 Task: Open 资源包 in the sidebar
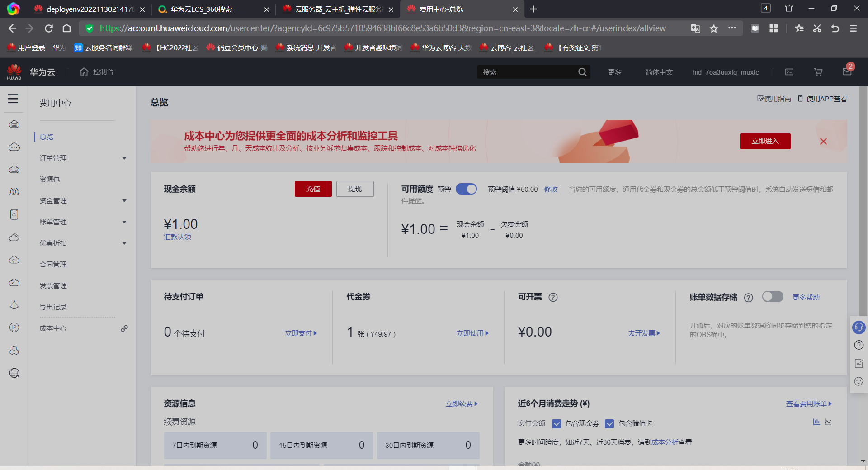50,179
